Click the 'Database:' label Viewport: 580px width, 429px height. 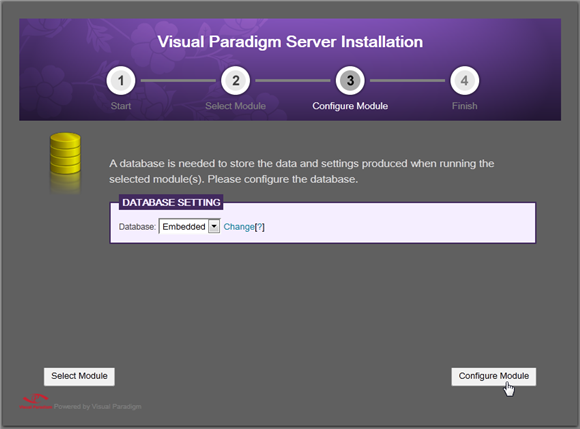click(x=137, y=227)
